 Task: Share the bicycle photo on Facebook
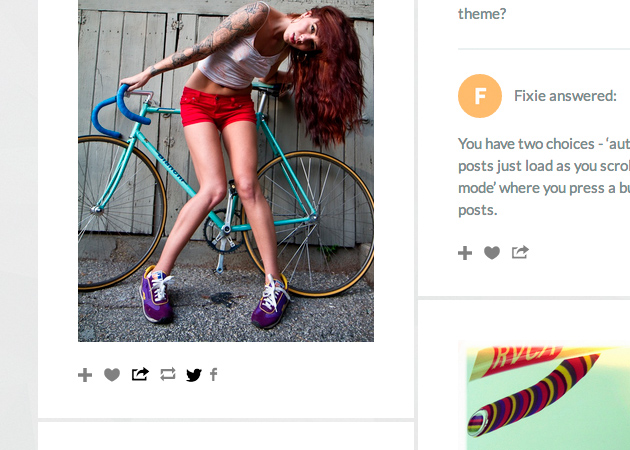213,375
